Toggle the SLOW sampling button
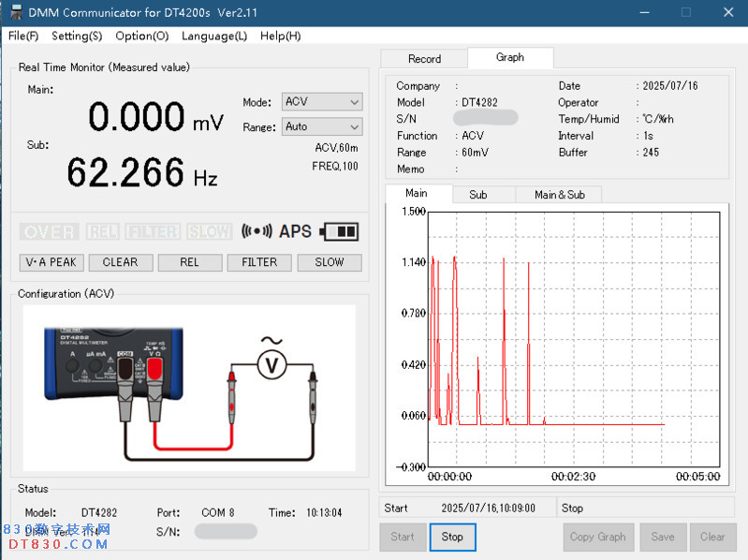The width and height of the screenshot is (748, 560). (x=330, y=262)
